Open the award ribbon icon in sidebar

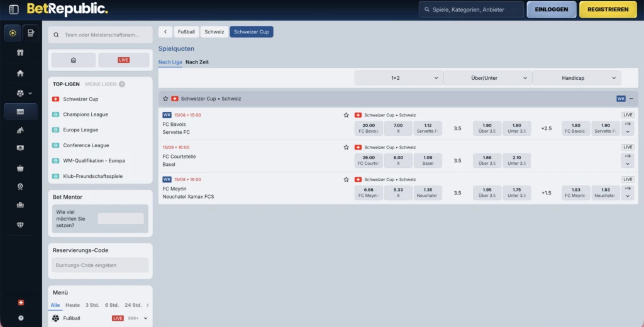20,187
